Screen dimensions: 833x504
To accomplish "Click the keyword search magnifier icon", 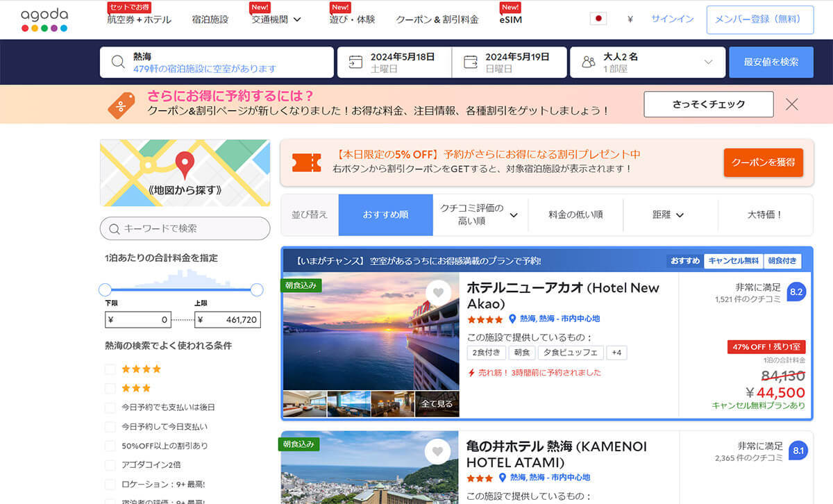I will point(115,228).
